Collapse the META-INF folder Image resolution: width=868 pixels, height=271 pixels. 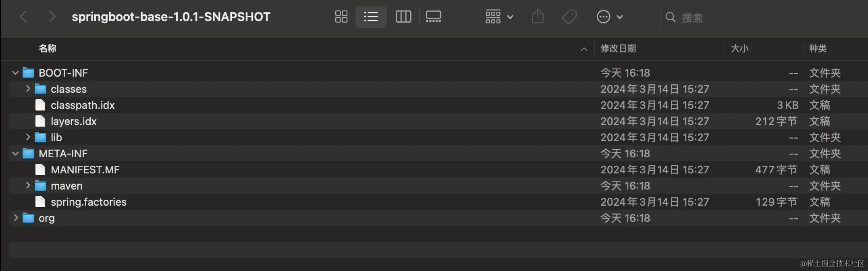(x=15, y=154)
